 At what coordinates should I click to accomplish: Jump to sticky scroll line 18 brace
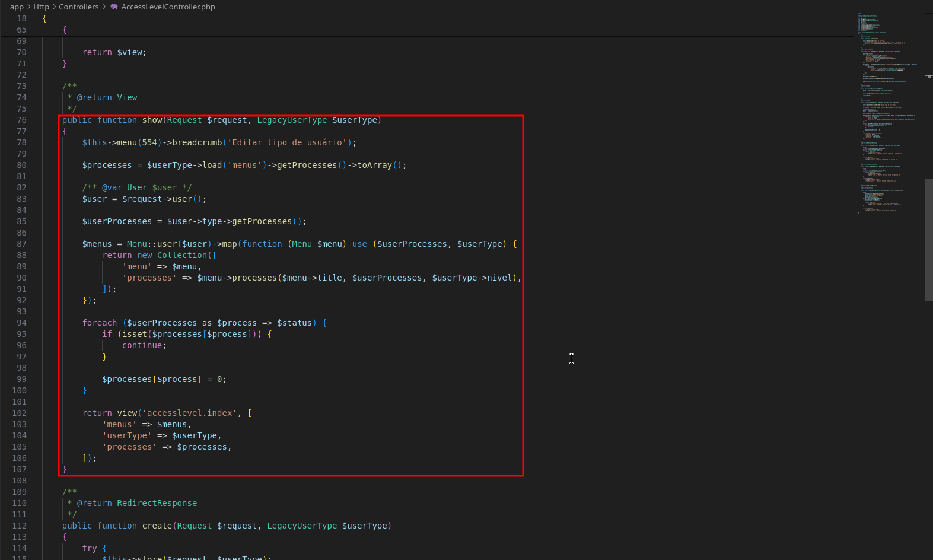pyautogui.click(x=44, y=18)
